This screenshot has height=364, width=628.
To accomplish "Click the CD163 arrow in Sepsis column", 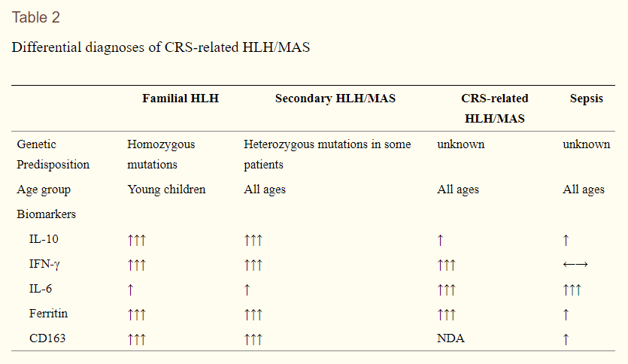I will coord(566,338).
